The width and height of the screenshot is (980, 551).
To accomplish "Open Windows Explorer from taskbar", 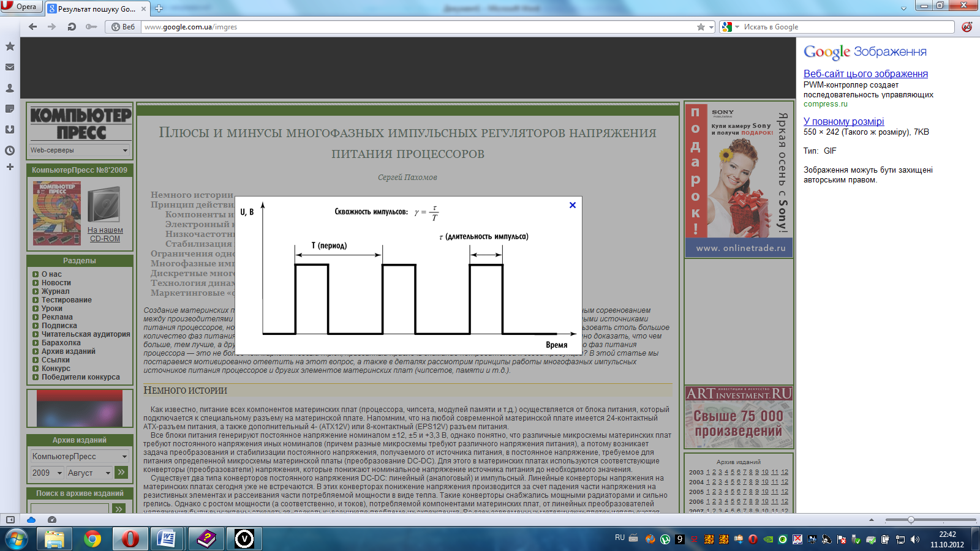I will [55, 539].
